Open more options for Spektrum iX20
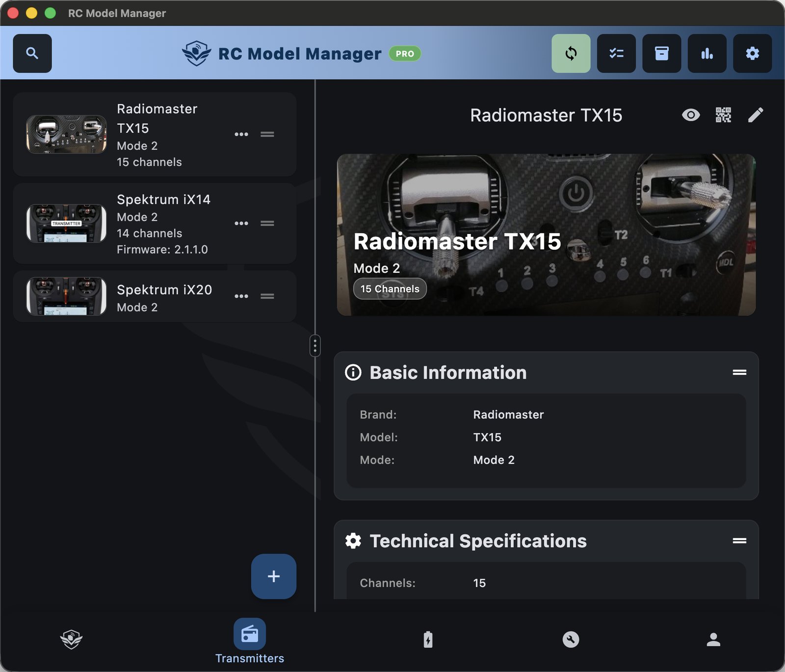 [241, 296]
